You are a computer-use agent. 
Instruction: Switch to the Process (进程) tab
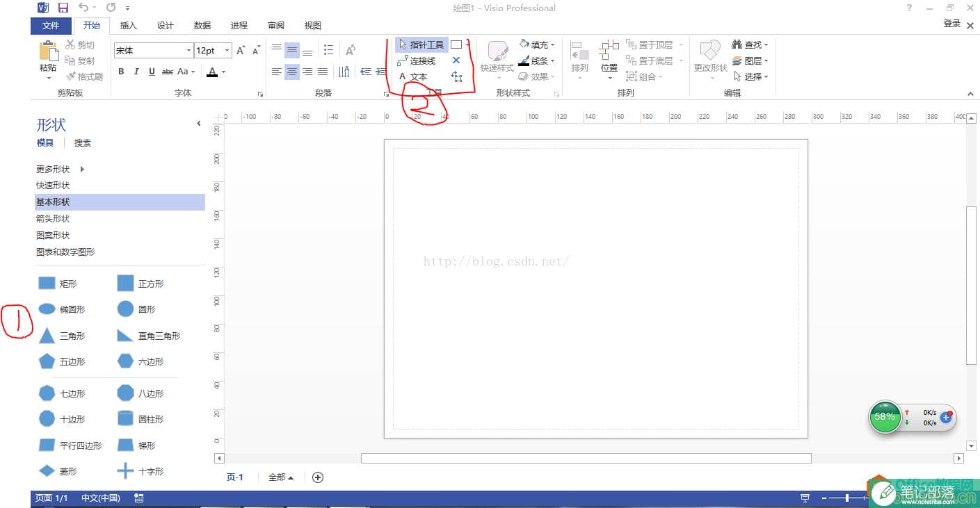239,26
